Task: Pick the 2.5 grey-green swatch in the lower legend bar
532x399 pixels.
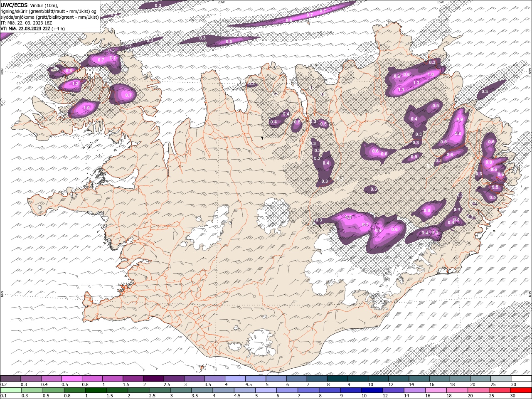Action: pos(160,390)
